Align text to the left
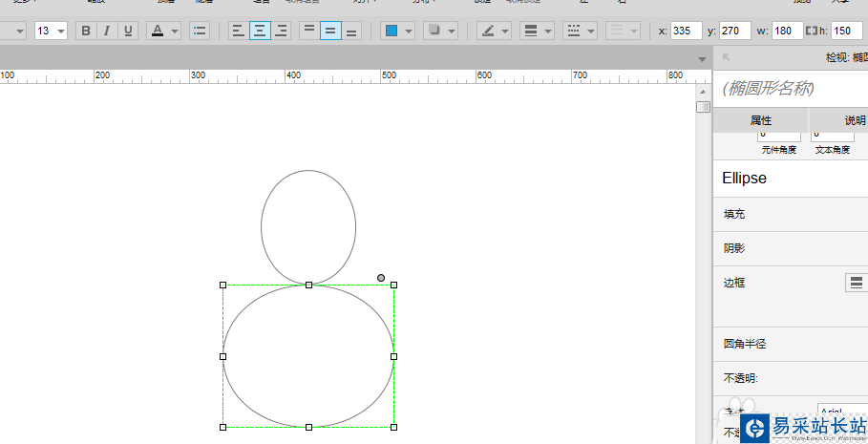Screen dimensions: 868x444 239,31
